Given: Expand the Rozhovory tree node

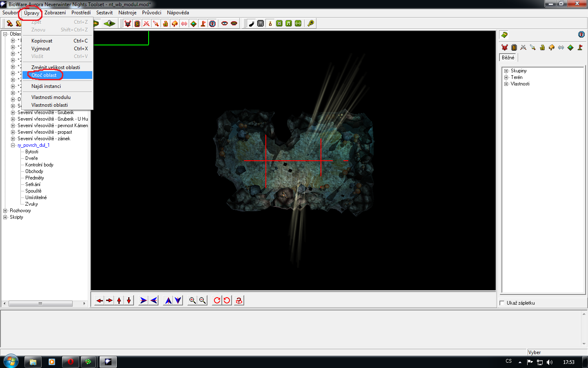Looking at the screenshot, I should coord(5,211).
